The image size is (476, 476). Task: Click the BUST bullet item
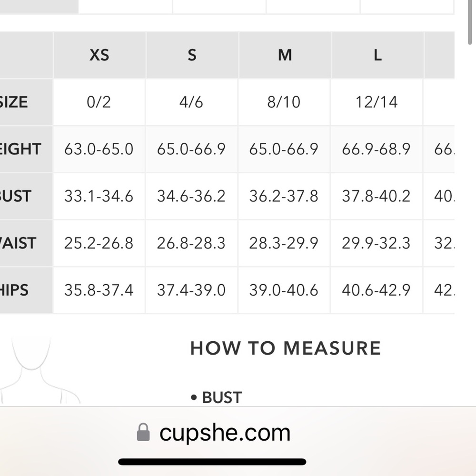216,397
